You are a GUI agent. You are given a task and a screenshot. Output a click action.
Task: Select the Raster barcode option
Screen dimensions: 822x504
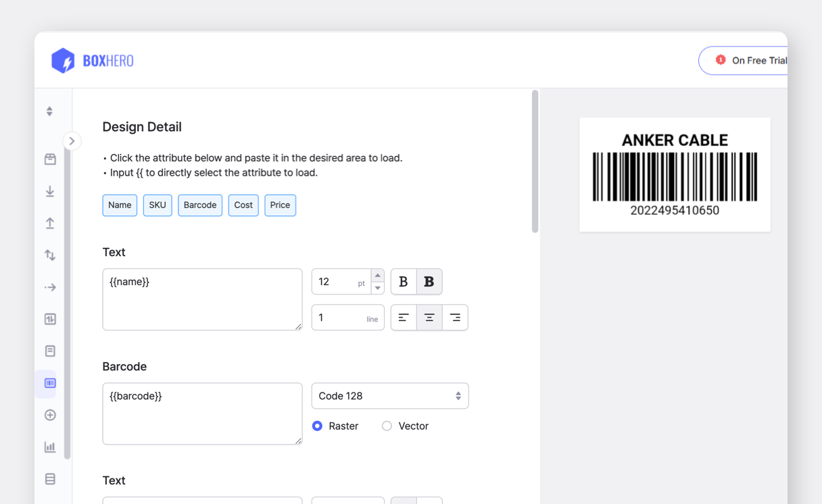point(318,426)
